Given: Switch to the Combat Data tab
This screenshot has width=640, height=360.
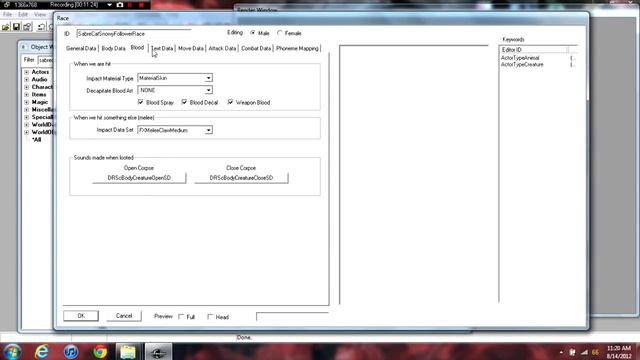Looking at the screenshot, I should 256,48.
